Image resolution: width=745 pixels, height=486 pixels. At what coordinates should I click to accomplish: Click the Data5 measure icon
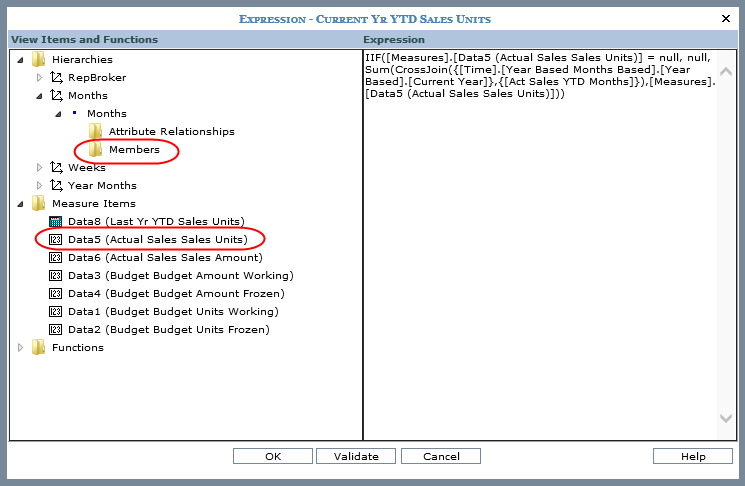[56, 240]
